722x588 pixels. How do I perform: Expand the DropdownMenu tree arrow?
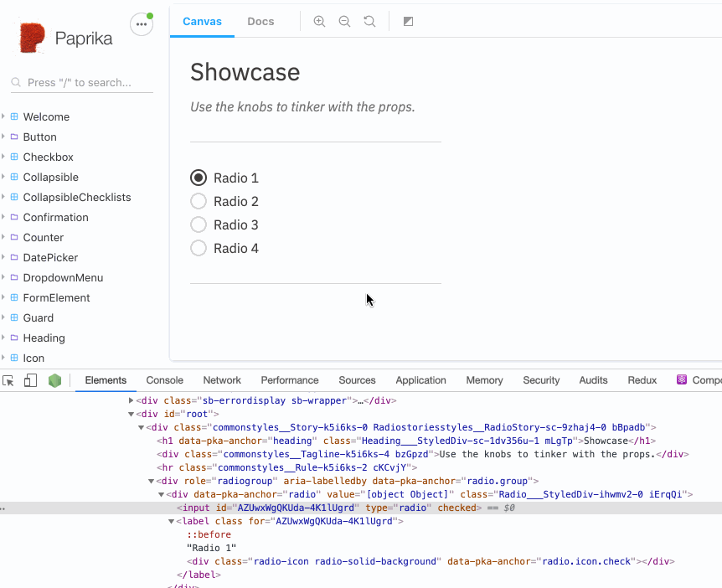(3, 277)
